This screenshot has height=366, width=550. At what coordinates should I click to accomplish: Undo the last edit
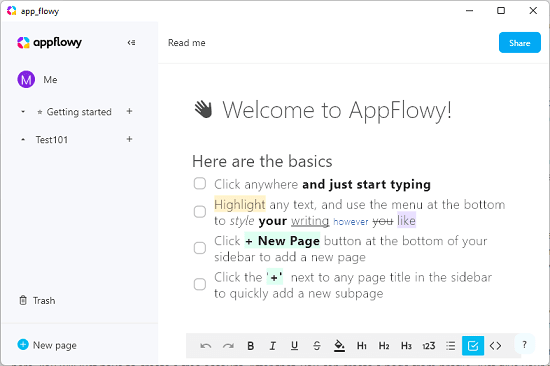(206, 346)
